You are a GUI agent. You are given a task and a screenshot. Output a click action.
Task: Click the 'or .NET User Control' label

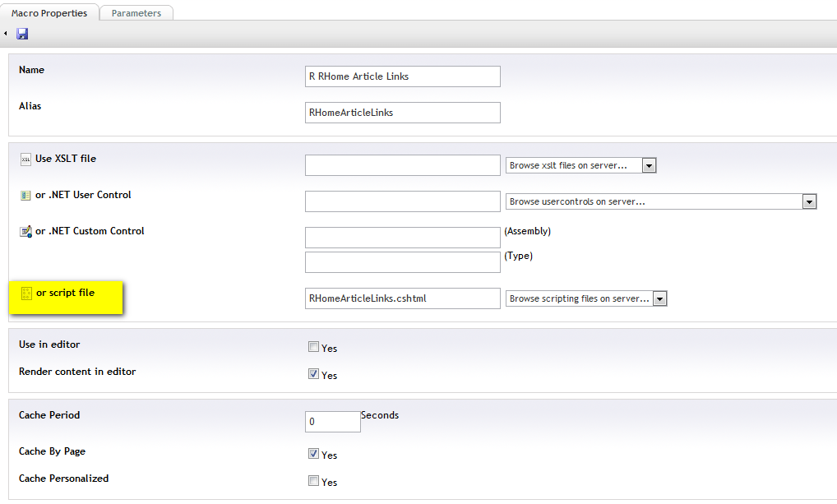click(x=83, y=195)
